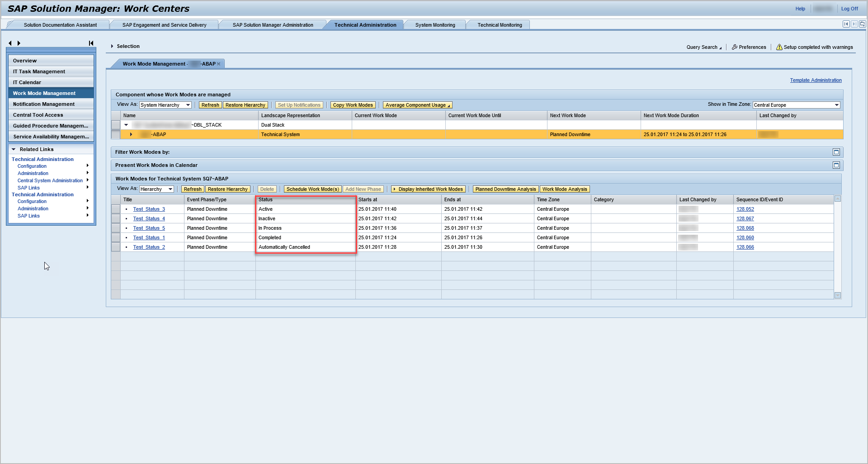Click the tab list icon at top right
The height and width of the screenshot is (464, 868).
tap(862, 24)
